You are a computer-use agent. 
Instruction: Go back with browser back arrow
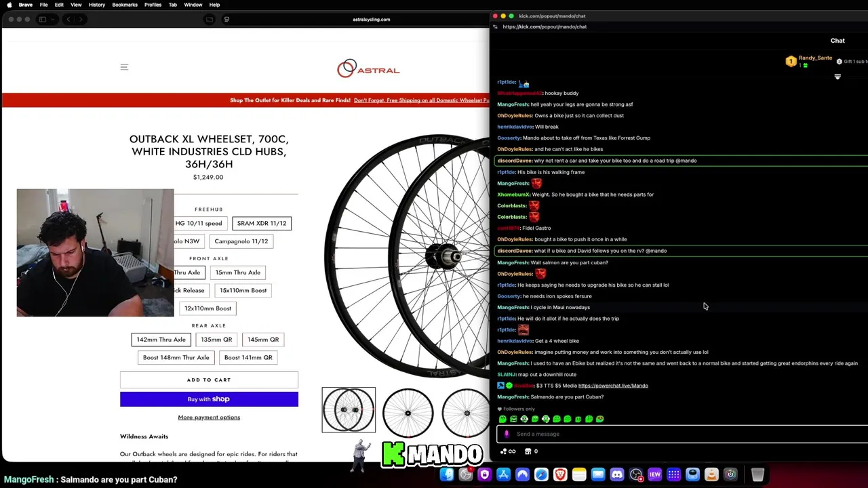click(x=68, y=19)
